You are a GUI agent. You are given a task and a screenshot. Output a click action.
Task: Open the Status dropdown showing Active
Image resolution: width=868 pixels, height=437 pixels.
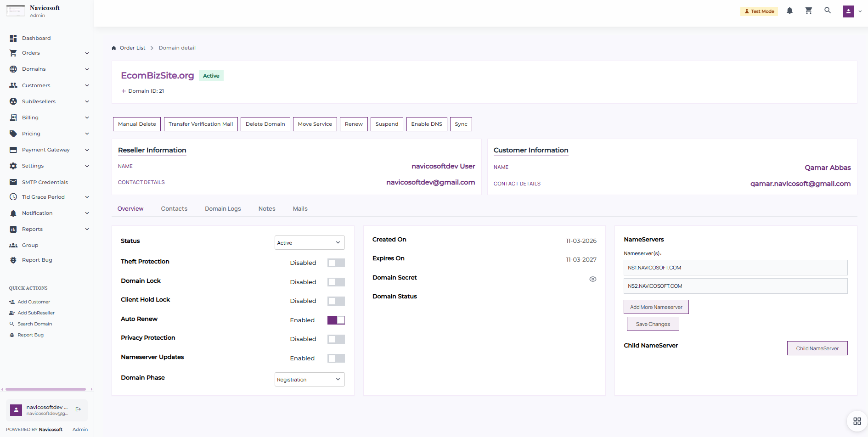click(310, 243)
